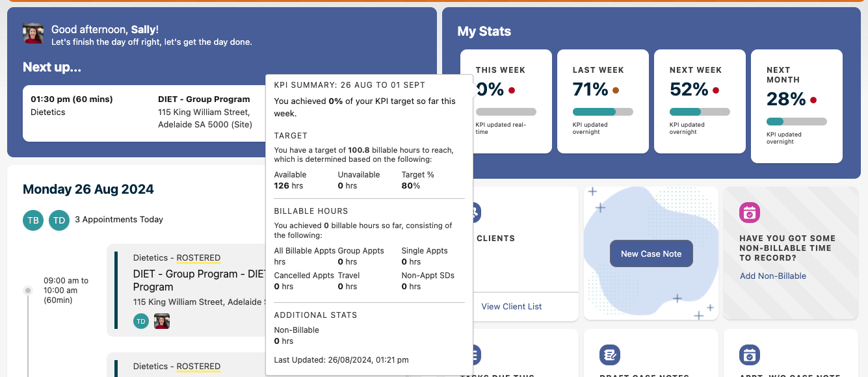Click the photo avatar in the 09:00 appointment

point(162,320)
